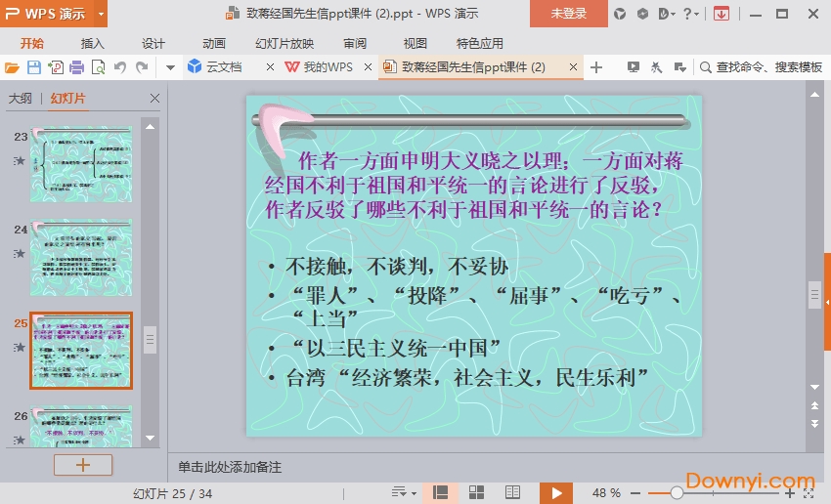
Task: Open the help question mark menu
Action: pos(690,14)
